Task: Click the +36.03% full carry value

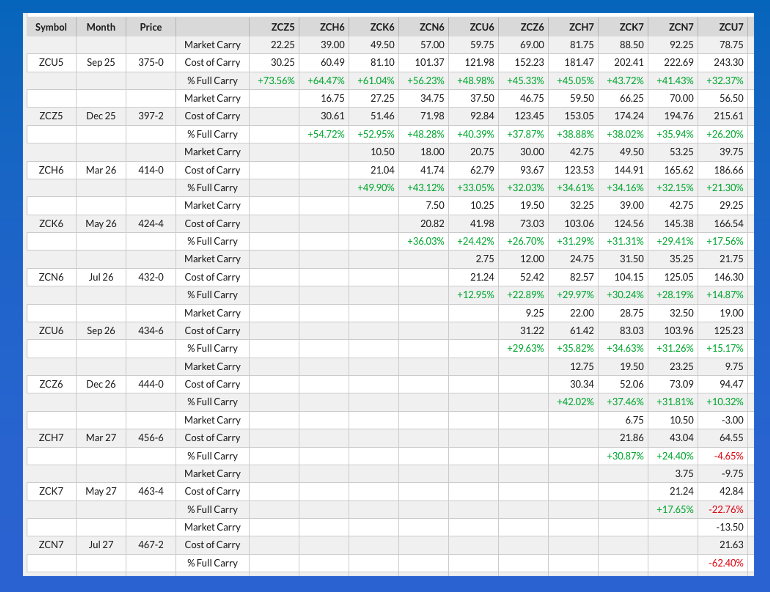Action: pyautogui.click(x=426, y=241)
